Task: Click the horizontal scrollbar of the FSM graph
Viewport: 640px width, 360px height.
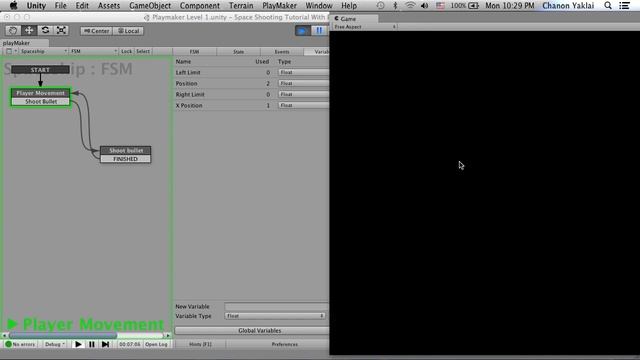Action: pos(63,336)
